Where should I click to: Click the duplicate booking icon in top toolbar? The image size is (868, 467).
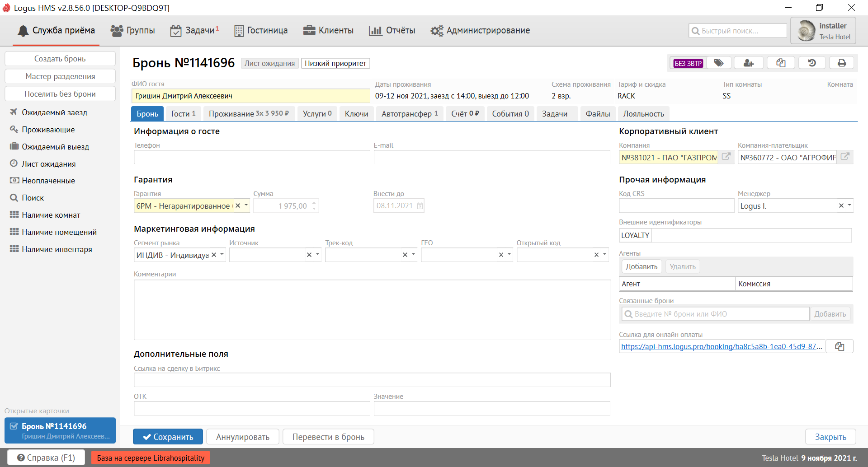(x=781, y=63)
